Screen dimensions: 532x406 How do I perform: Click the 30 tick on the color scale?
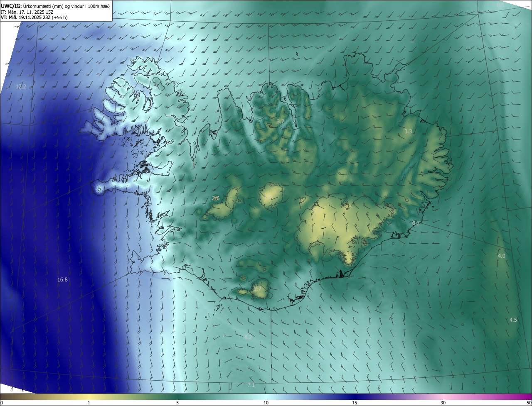pyautogui.click(x=443, y=403)
